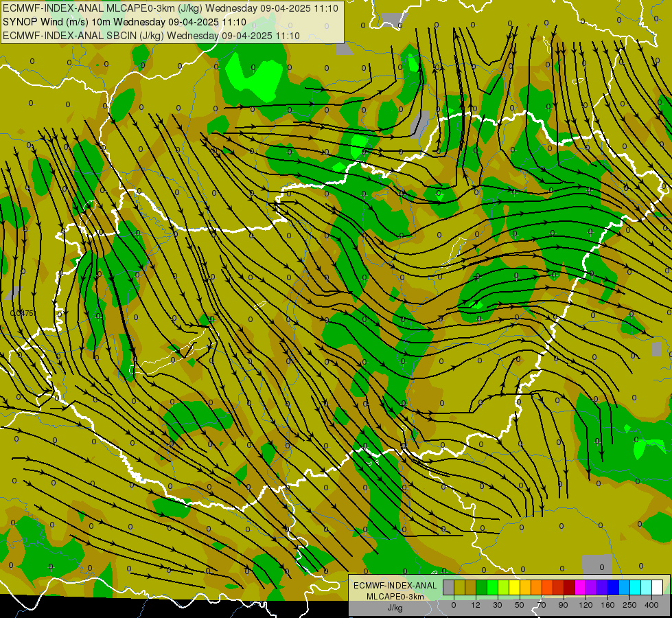672x618 pixels.
Task: Select the bright green legend swatch
Action: tap(492, 587)
